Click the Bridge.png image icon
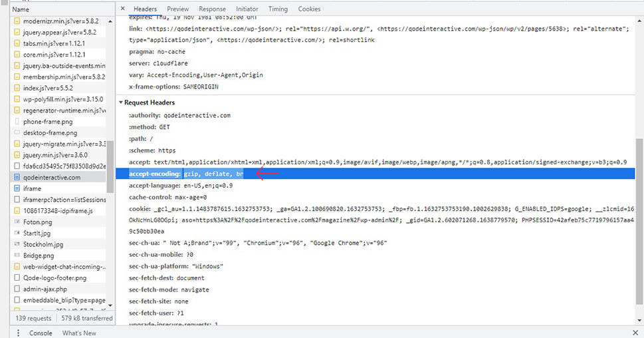The height and width of the screenshot is (338, 644). [x=17, y=255]
